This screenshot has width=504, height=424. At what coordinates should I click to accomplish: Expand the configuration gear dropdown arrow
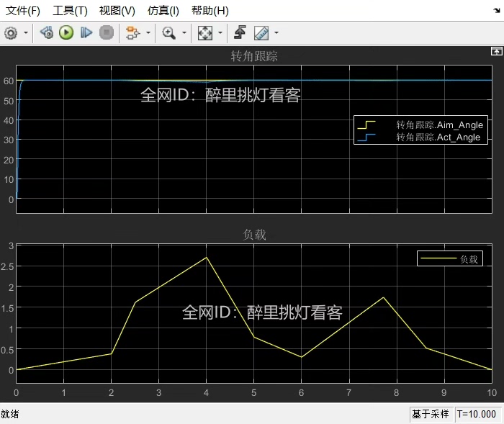pos(26,33)
